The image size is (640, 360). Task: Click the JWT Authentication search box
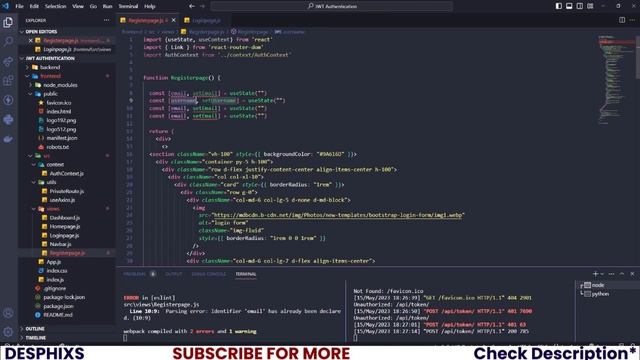click(332, 6)
